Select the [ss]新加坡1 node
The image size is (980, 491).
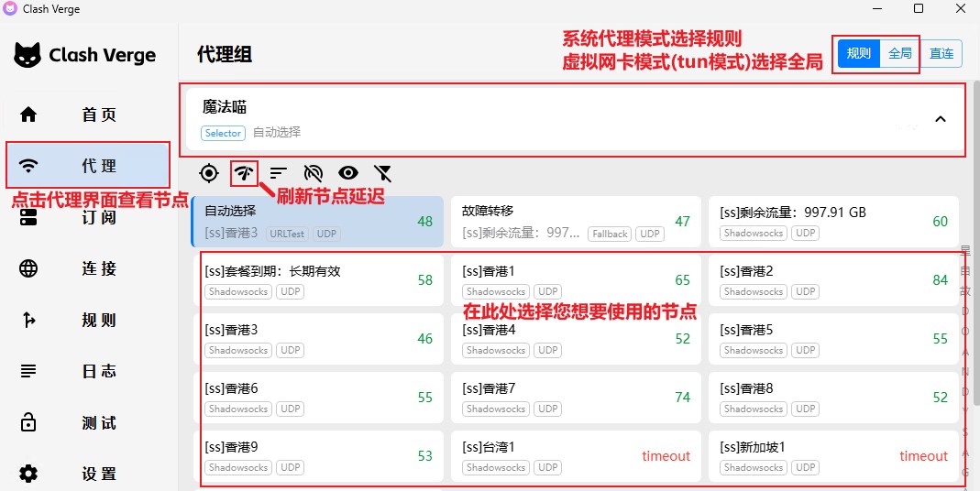833,456
